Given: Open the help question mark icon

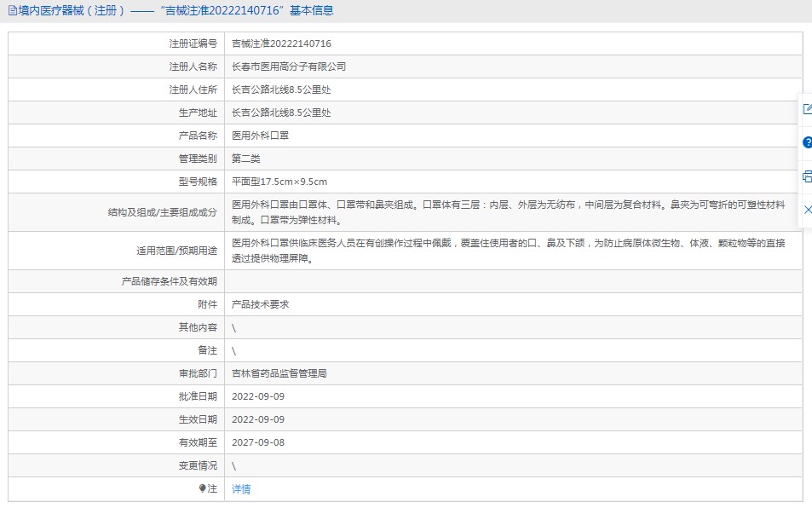Looking at the screenshot, I should coord(808,142).
